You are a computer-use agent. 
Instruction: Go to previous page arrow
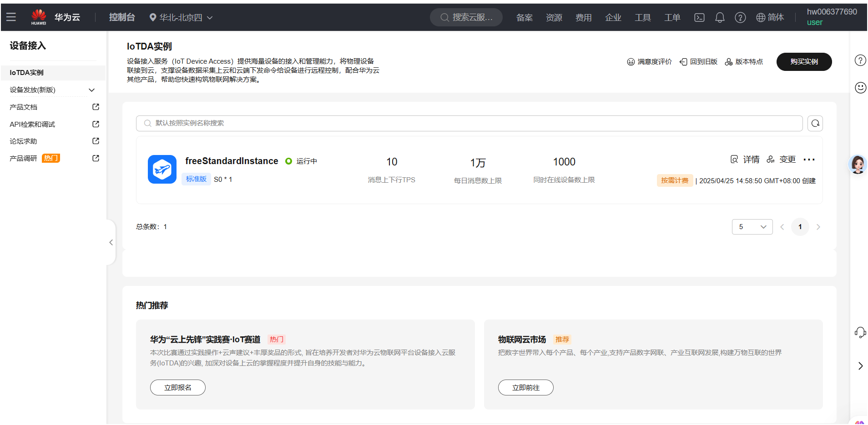[x=782, y=227]
